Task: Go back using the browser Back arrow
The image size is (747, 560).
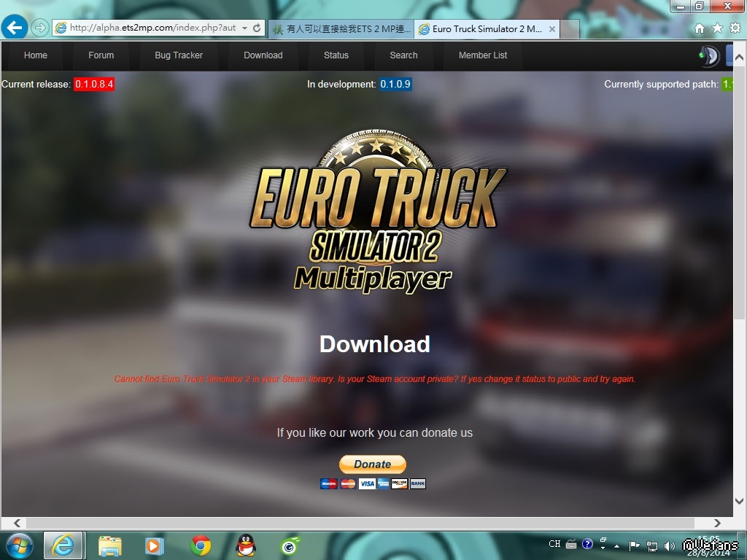Action: coord(15,27)
